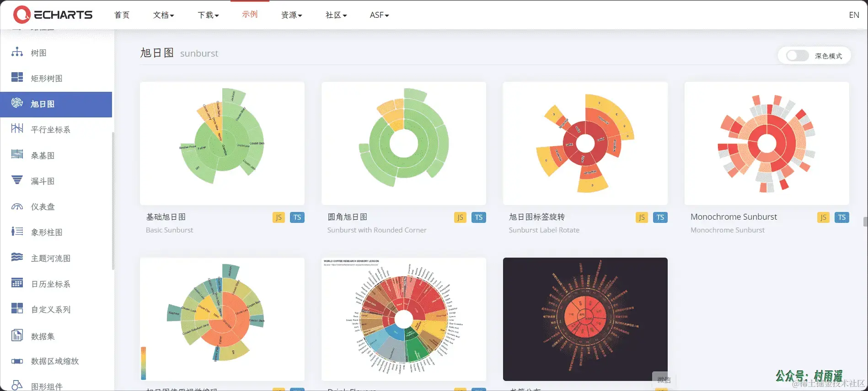Viewport: 868px width, 391px height.
Task: Open the gauge (仪表盘) sidebar icon
Action: 17,206
